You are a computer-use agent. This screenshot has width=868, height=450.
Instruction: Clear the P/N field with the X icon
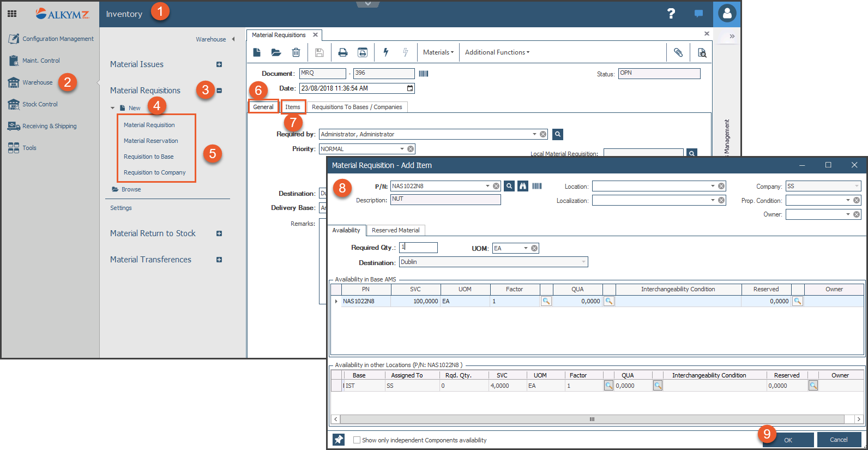pos(496,186)
